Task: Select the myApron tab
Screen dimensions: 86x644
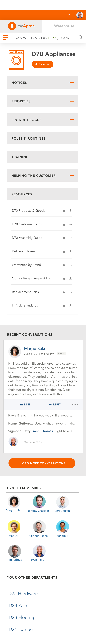Action: [21, 26]
